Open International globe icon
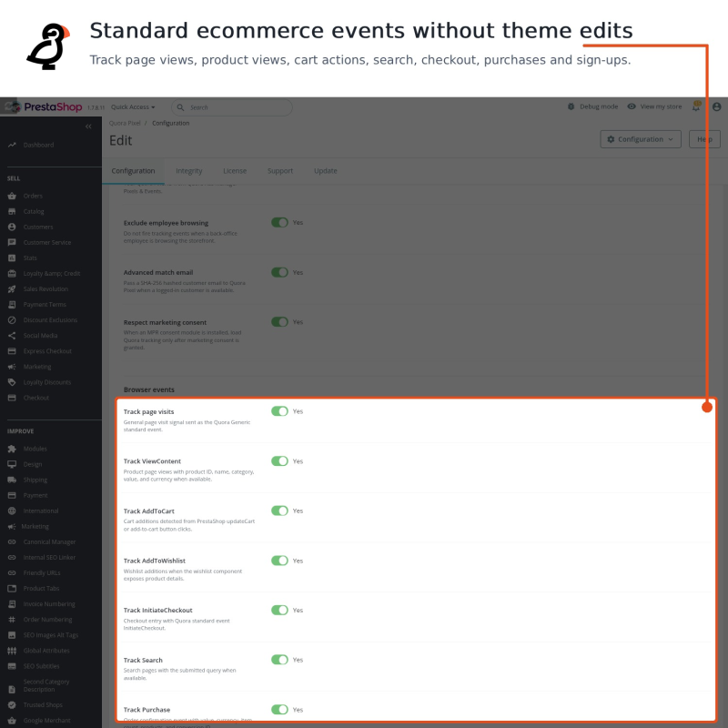This screenshot has height=728, width=728. tap(12, 511)
